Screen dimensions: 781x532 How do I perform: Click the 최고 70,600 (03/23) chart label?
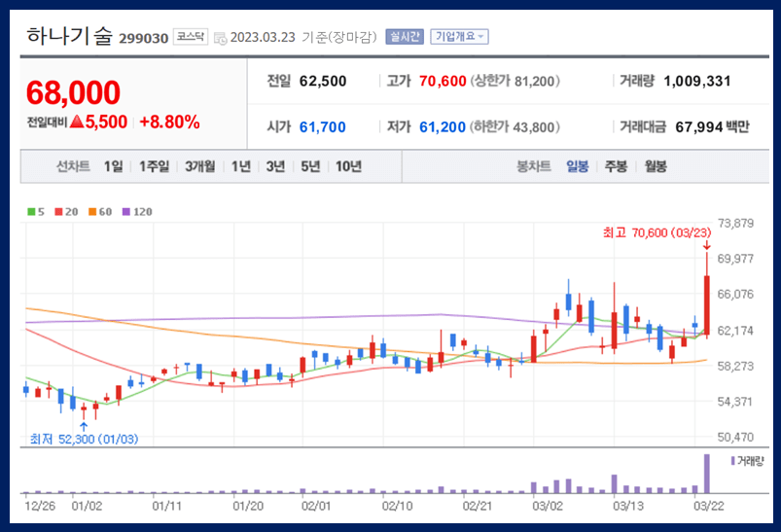coord(657,232)
